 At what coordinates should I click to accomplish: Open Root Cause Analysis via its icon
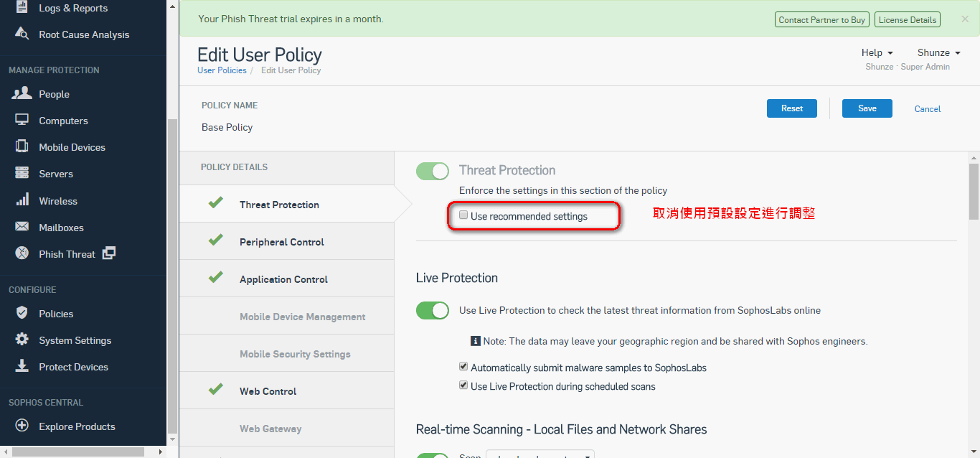tap(22, 34)
